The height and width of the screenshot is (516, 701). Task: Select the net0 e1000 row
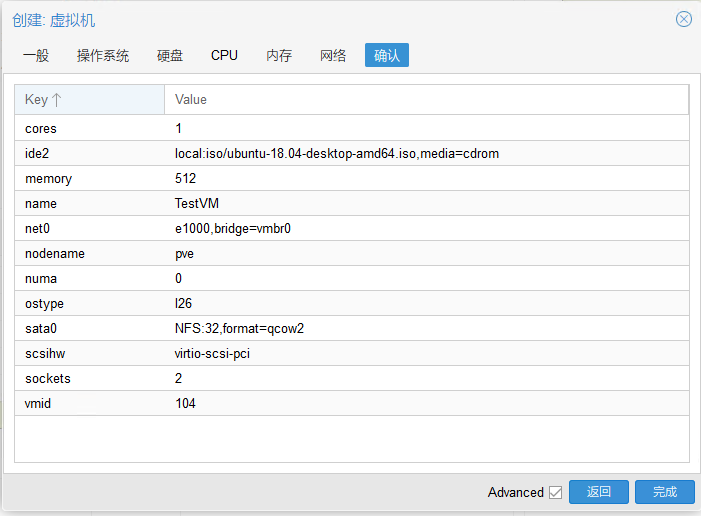coord(351,228)
